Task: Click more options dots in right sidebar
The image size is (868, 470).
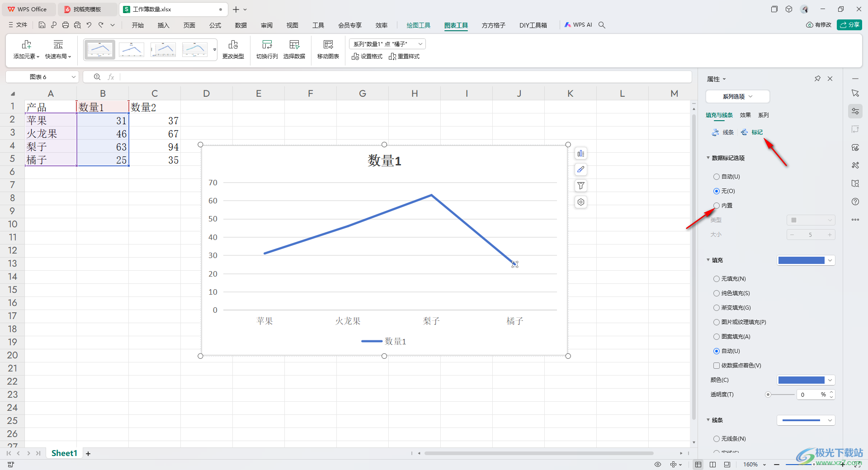Action: click(855, 220)
